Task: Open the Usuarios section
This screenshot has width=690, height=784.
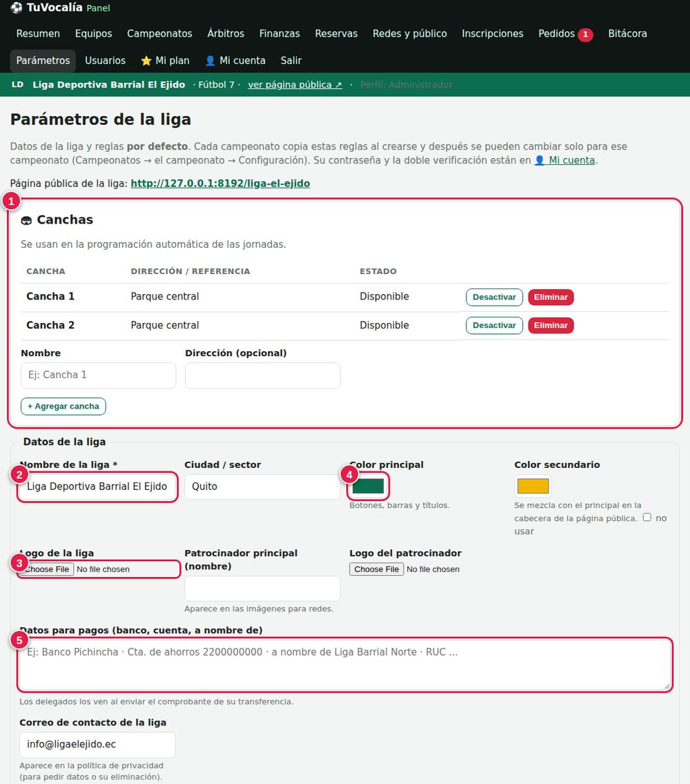Action: pos(105,61)
